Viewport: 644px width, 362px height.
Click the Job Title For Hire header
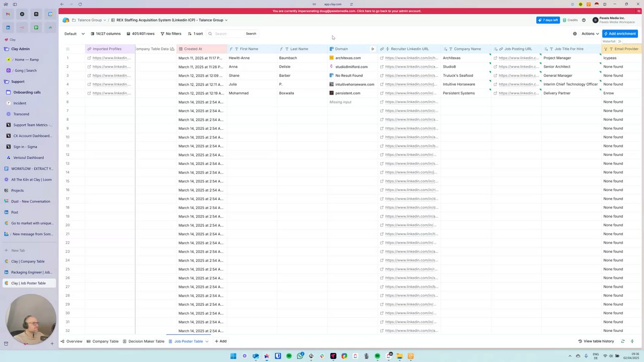571,49
